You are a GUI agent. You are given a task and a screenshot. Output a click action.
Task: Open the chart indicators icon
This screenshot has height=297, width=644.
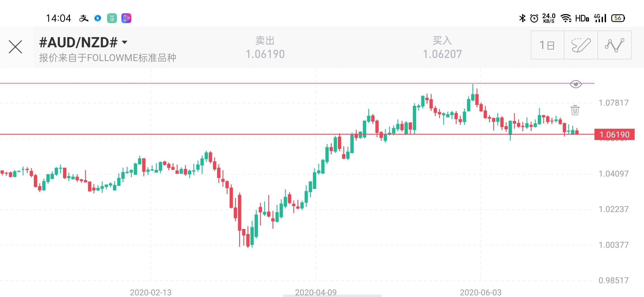(614, 45)
